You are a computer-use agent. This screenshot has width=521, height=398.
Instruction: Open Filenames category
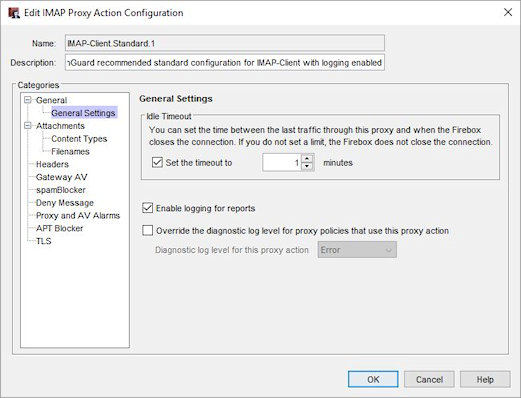[70, 151]
